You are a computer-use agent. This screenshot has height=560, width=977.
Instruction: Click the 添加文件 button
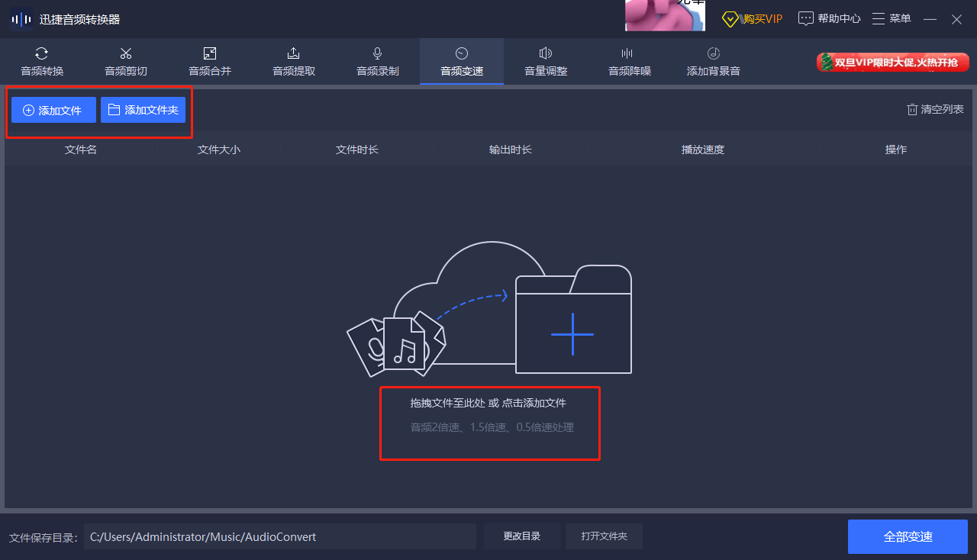(53, 110)
